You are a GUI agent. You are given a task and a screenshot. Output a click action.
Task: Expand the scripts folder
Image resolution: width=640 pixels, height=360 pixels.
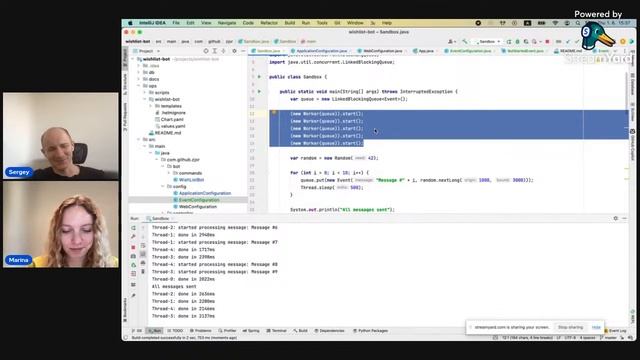(x=144, y=93)
